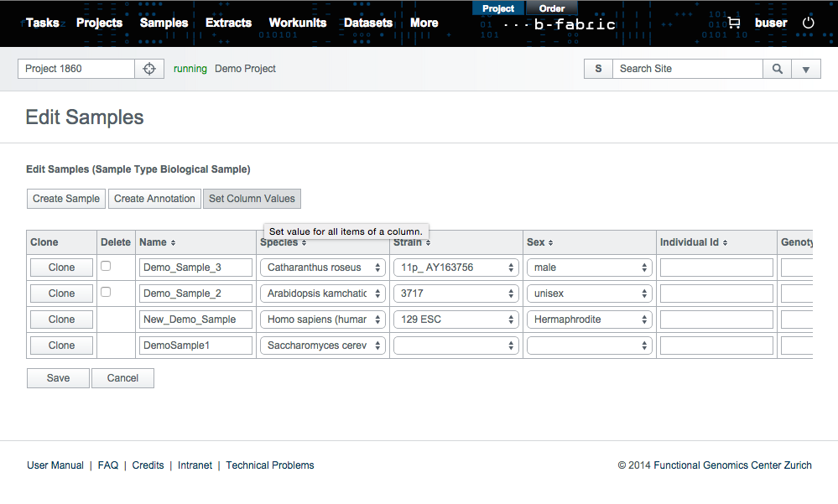
Task: Sort table by Name column arrows
Action: [173, 243]
